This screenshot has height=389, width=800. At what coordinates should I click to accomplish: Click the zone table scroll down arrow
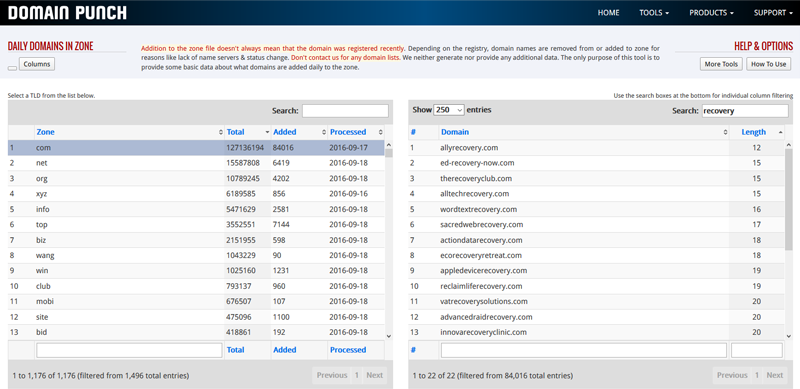388,336
